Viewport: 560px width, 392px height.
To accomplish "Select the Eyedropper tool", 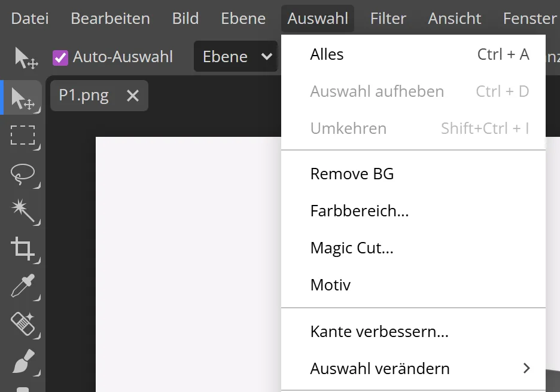I will point(23,286).
